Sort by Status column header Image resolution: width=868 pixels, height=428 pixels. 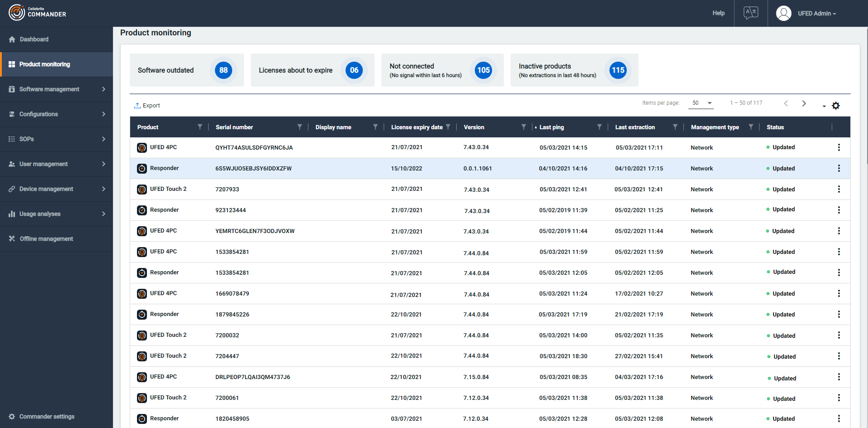775,127
